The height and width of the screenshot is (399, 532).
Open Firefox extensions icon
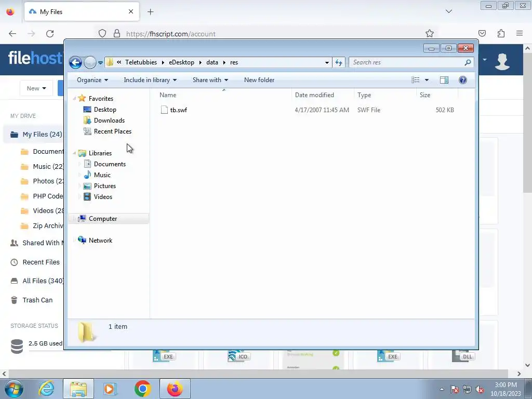(501, 34)
